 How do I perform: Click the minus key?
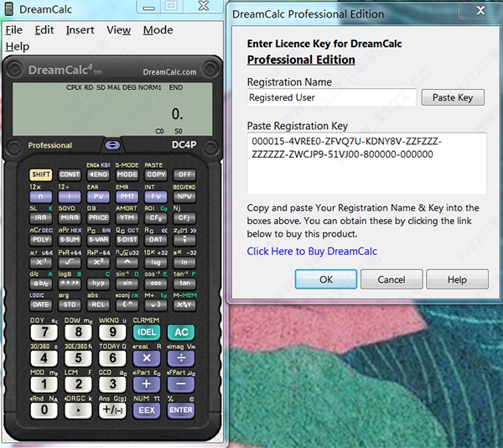pyautogui.click(x=181, y=384)
